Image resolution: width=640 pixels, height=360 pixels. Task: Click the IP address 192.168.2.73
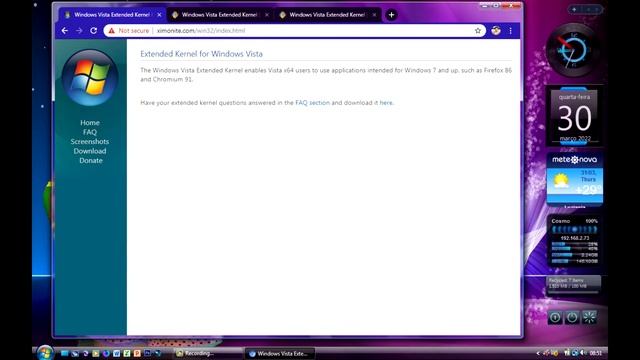[x=575, y=238]
